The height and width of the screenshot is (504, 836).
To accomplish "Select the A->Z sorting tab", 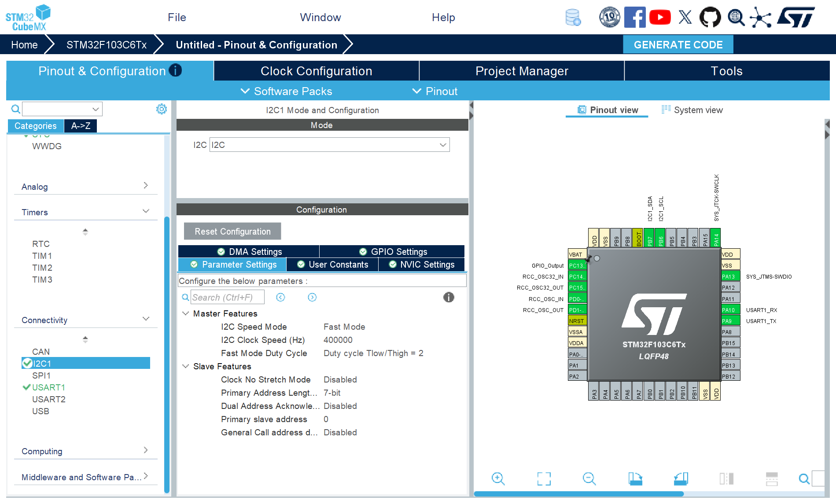I will [x=81, y=126].
